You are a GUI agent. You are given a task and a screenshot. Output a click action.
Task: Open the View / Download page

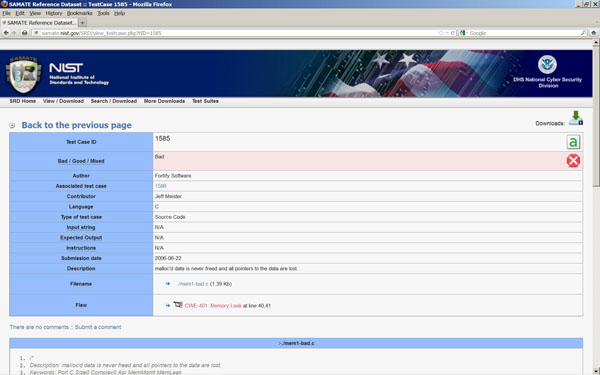[63, 101]
